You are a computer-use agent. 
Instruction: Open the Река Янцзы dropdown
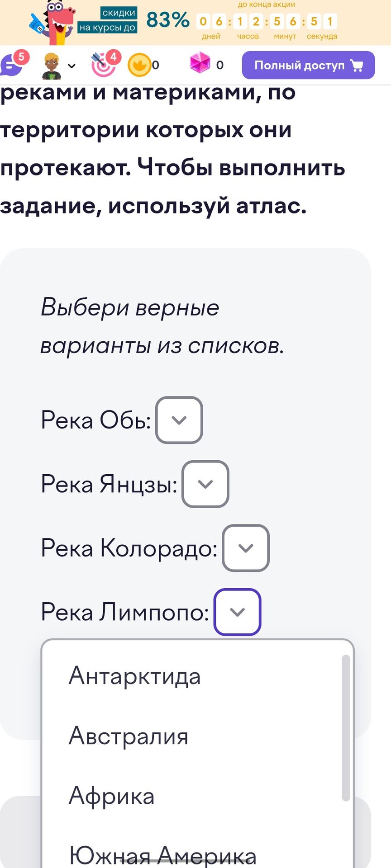(x=205, y=484)
